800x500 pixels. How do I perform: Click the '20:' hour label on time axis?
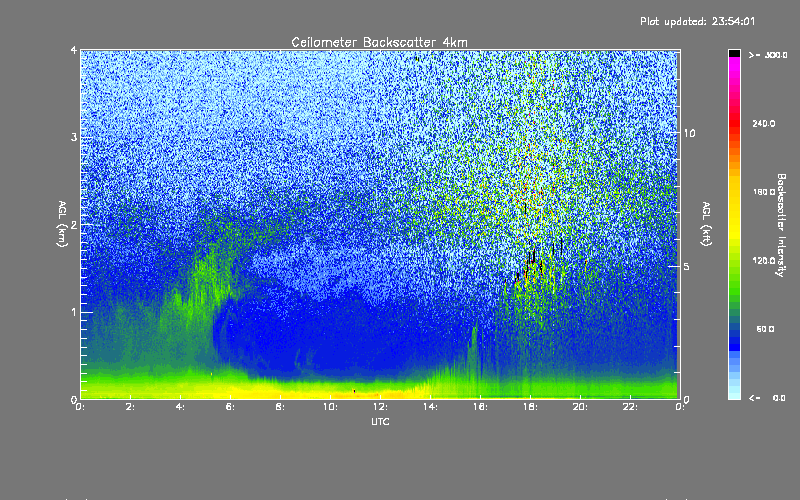pos(580,407)
